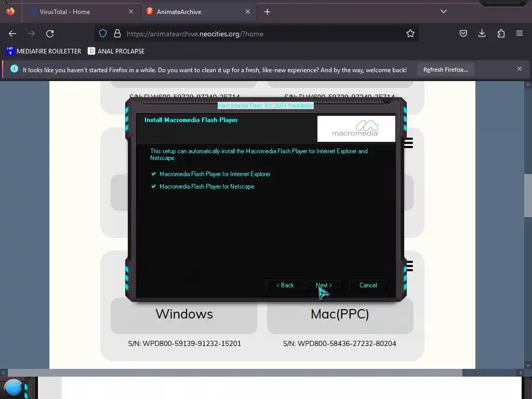Click the Macromedia logo in installer

click(x=356, y=129)
